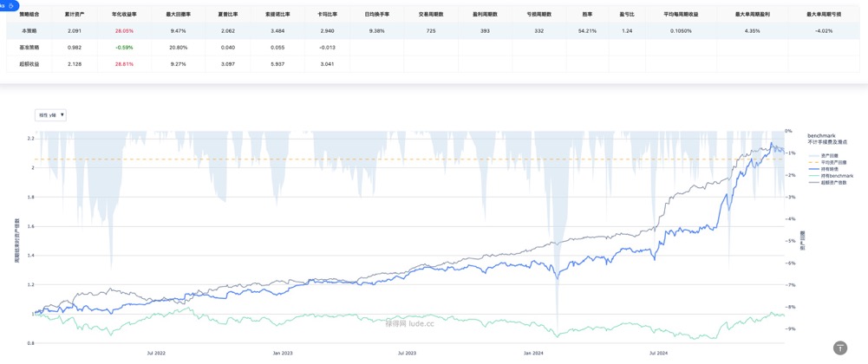The height and width of the screenshot is (364, 868).
Task: Click the Jan 2024 x-axis label
Action: 533,354
